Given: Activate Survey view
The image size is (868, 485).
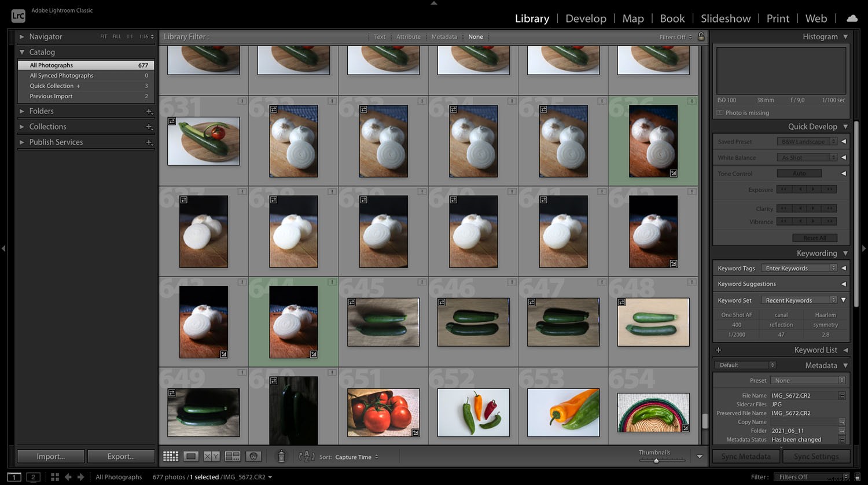Looking at the screenshot, I should (233, 456).
